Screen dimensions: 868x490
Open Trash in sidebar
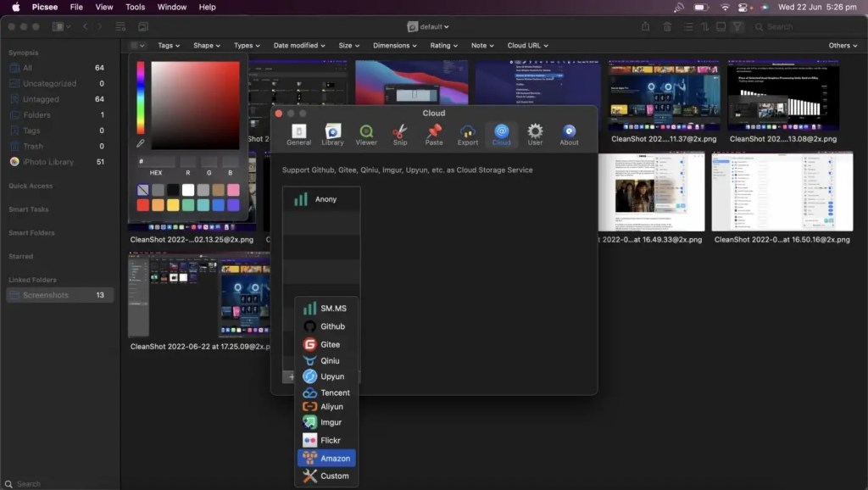click(60, 146)
